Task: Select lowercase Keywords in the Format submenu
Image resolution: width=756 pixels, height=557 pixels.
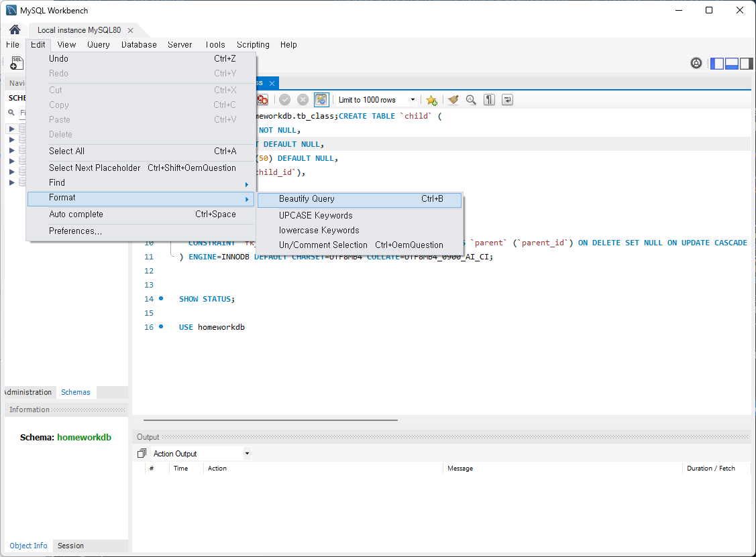Action: [x=360, y=231]
